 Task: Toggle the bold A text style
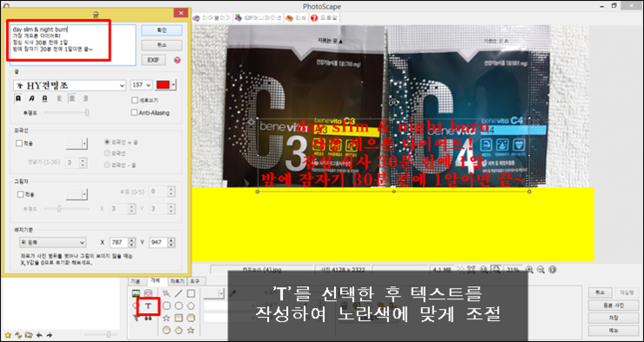(x=18, y=98)
